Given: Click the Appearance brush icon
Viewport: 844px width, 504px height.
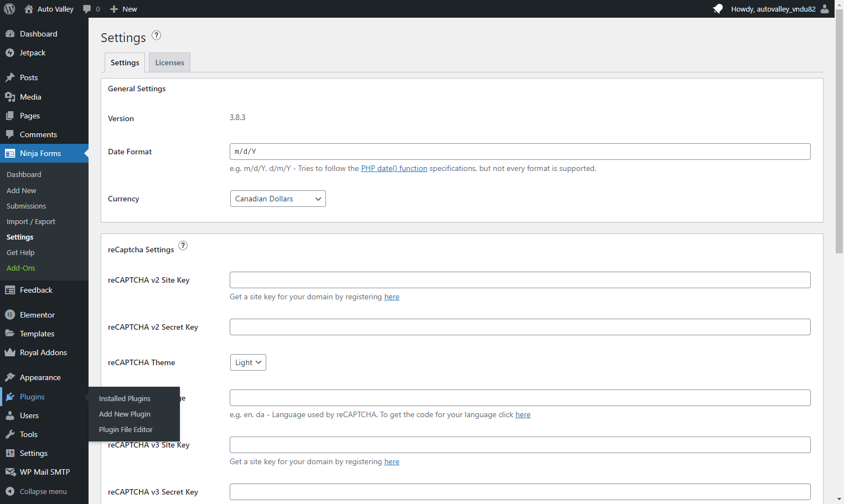Looking at the screenshot, I should point(10,377).
